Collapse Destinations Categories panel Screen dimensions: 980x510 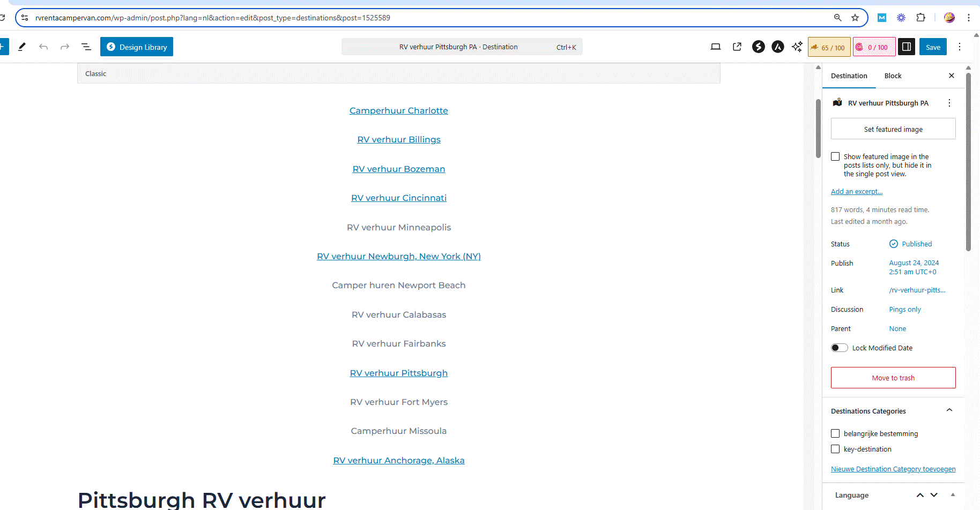click(949, 410)
